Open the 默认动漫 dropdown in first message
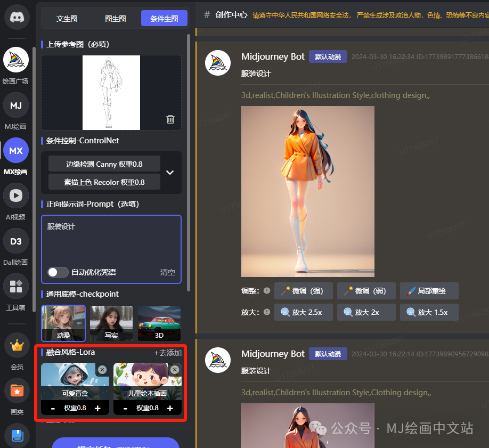Viewport: 489px width, 448px height. [328, 56]
